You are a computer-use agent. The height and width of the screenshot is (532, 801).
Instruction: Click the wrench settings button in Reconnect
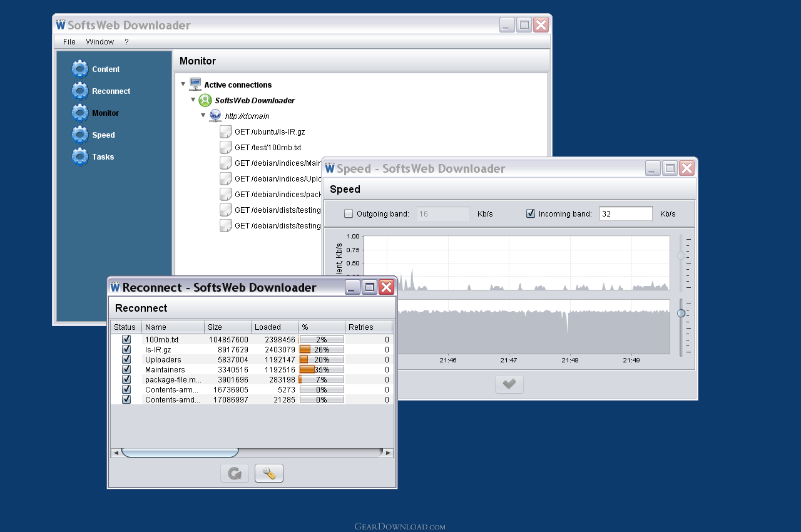(269, 473)
